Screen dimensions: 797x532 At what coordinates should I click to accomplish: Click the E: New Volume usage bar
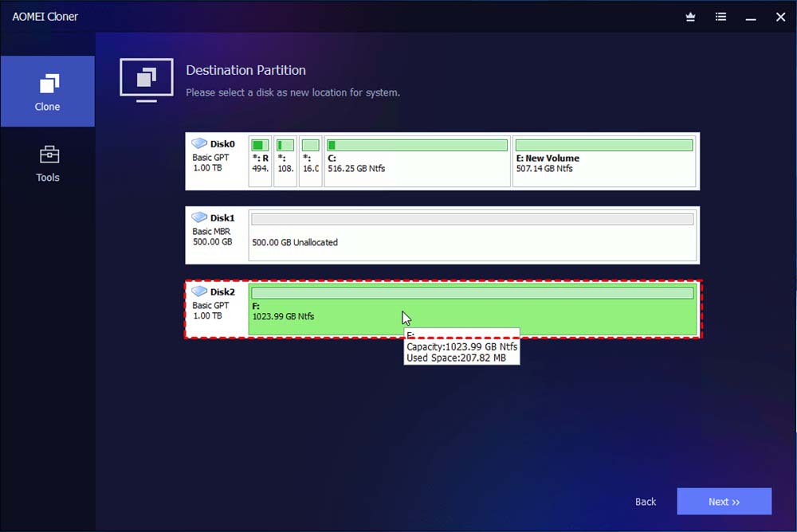tap(604, 145)
